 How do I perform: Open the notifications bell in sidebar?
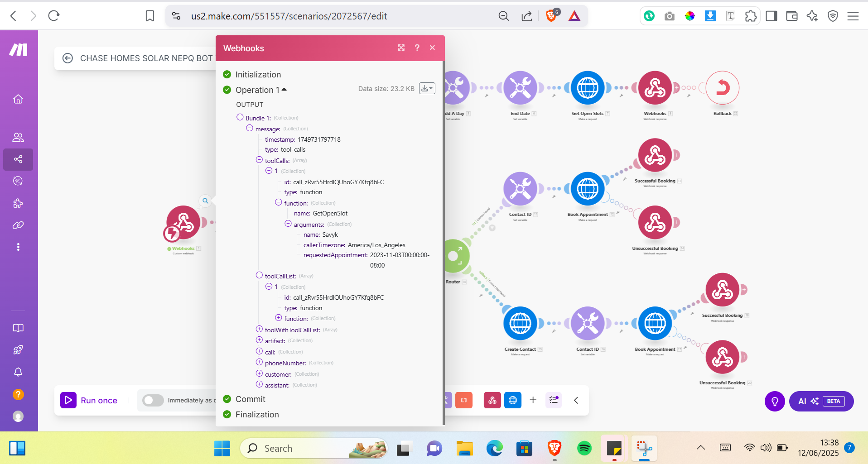coord(18,372)
